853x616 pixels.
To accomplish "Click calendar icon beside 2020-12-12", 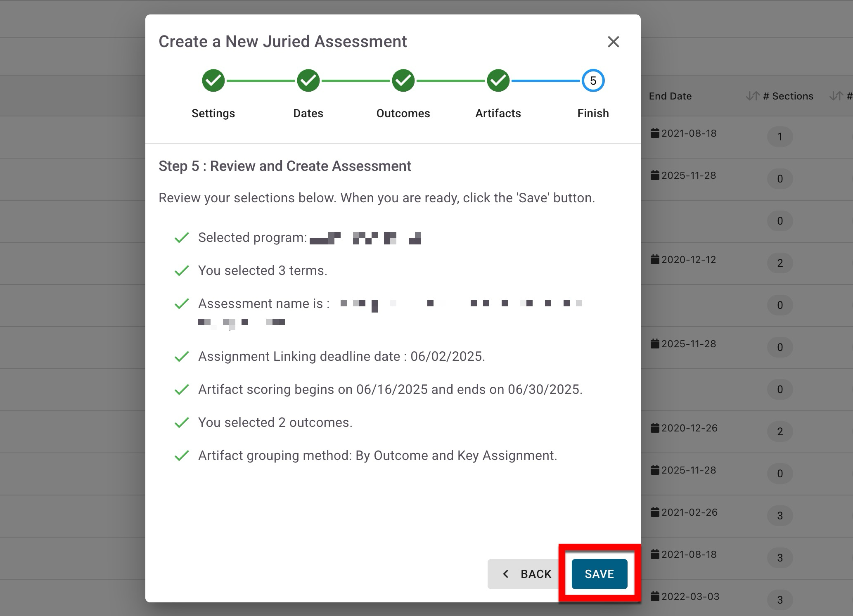I will tap(654, 259).
